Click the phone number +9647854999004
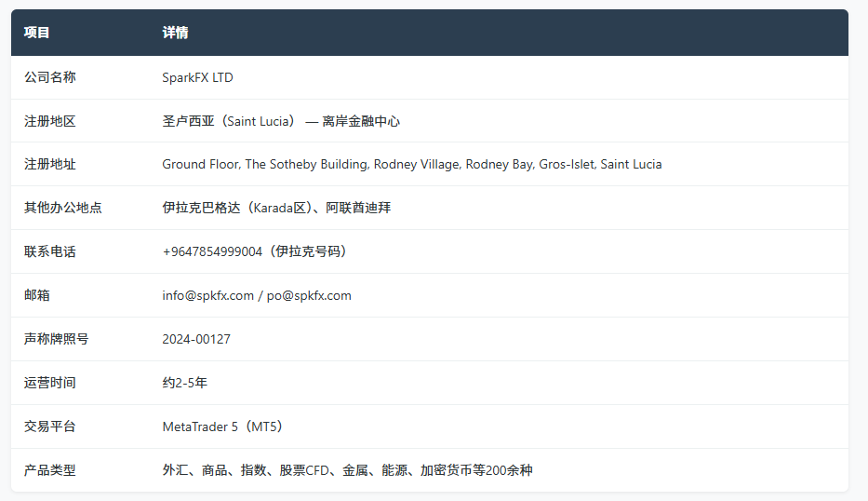The height and width of the screenshot is (501, 868). (x=212, y=251)
